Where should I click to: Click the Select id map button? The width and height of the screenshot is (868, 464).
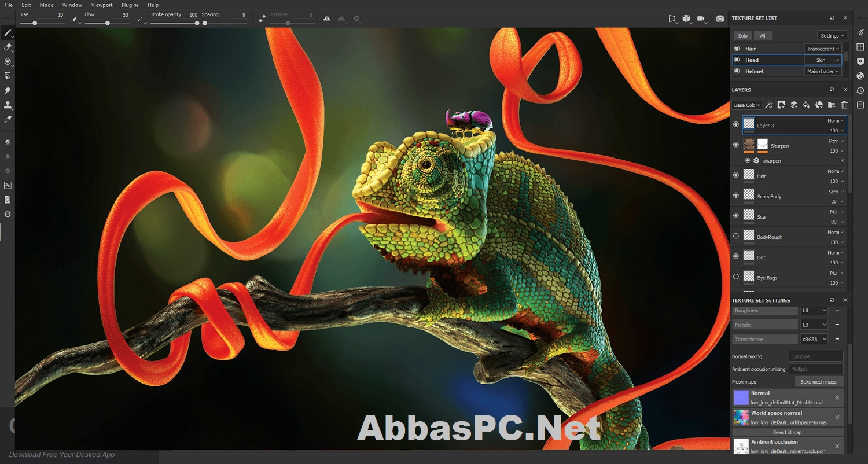[788, 432]
